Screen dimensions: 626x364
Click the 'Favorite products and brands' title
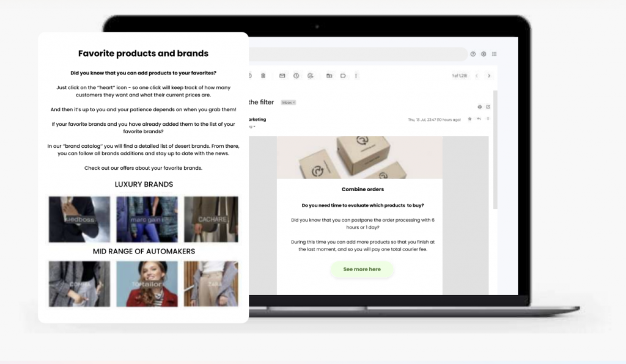pos(143,53)
